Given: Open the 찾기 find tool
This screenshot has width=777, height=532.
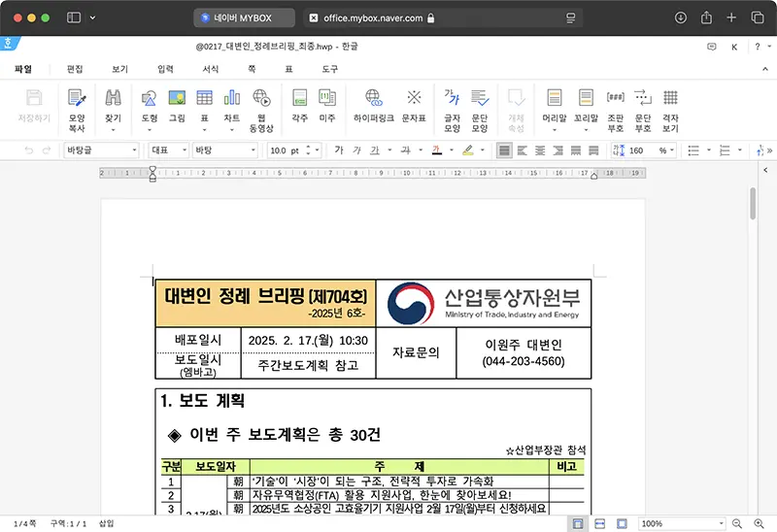Looking at the screenshot, I should (x=113, y=110).
